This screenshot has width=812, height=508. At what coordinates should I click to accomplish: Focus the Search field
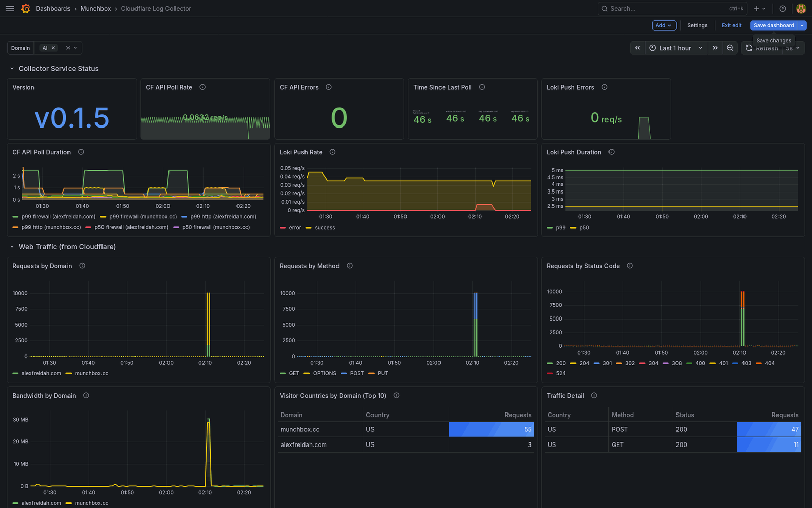point(672,9)
